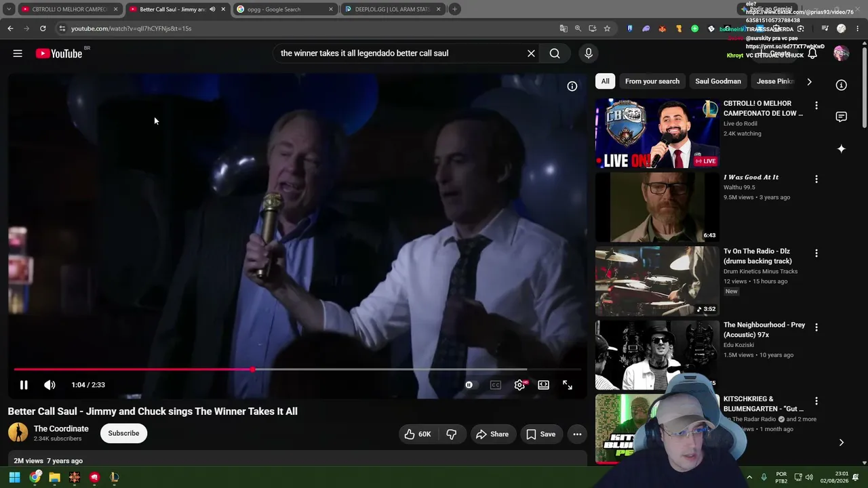Show more filter chips with the arrow
Viewport: 868px width, 488px height.
(809, 81)
